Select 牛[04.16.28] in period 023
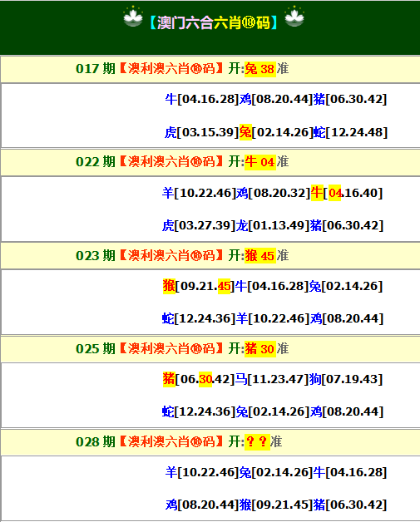The width and height of the screenshot is (420, 522). [x=272, y=286]
